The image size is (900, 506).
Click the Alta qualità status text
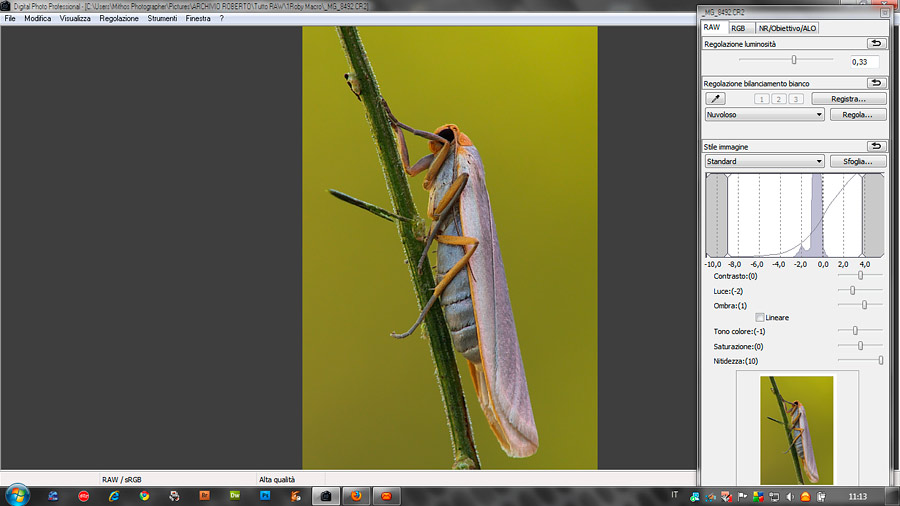tap(277, 480)
